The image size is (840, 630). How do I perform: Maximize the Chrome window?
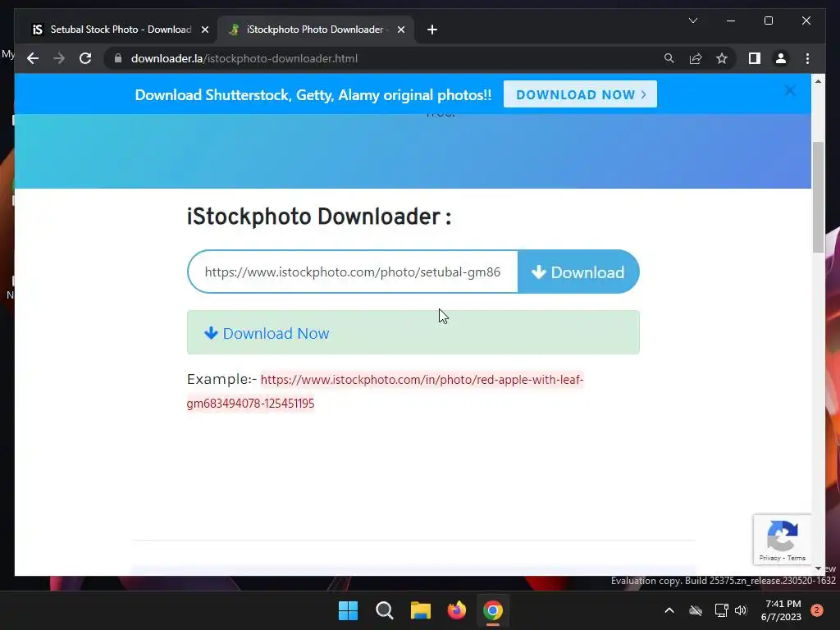[x=768, y=21]
